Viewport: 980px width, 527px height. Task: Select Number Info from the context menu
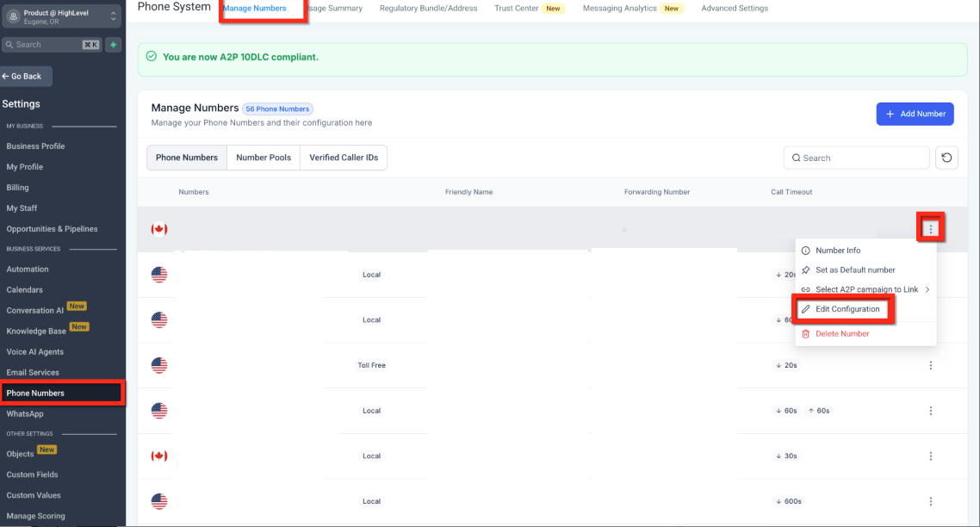pos(838,251)
